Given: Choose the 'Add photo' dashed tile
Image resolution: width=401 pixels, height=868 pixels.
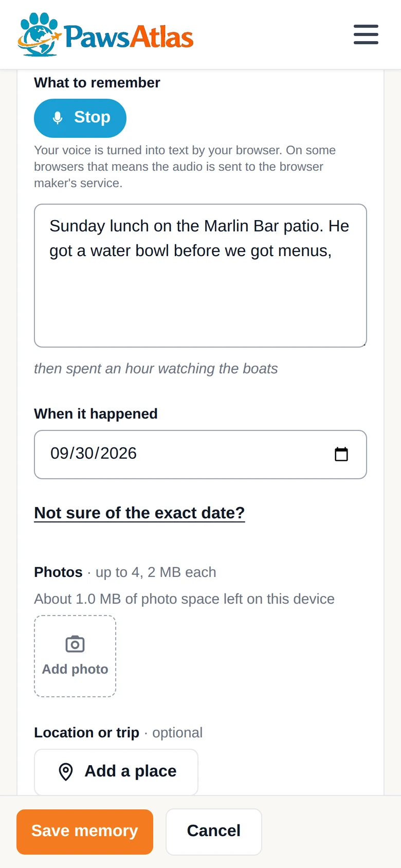Looking at the screenshot, I should click(x=75, y=656).
